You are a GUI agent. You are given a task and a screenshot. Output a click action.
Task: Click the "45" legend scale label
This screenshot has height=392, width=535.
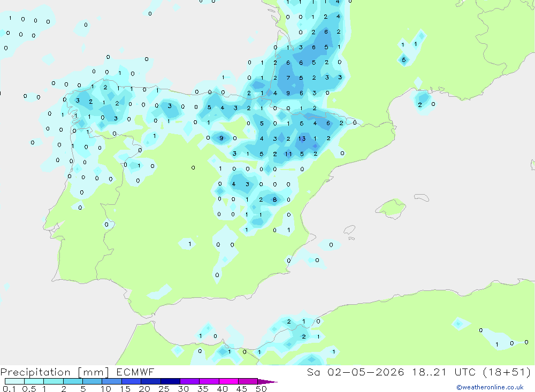(242, 389)
